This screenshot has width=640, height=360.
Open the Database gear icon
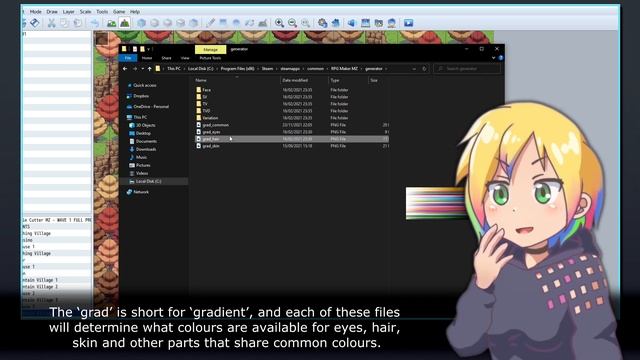(x=322, y=23)
